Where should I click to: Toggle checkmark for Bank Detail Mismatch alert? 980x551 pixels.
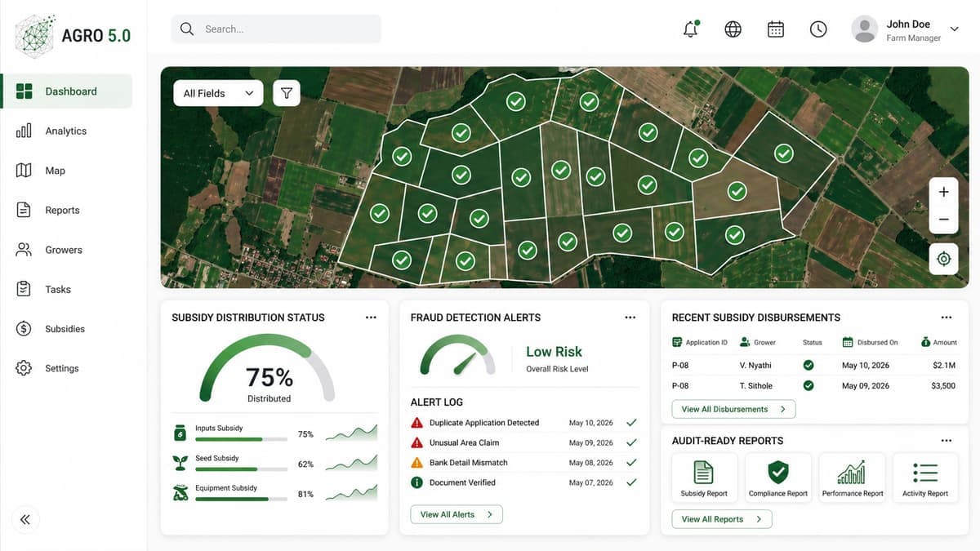tap(631, 463)
